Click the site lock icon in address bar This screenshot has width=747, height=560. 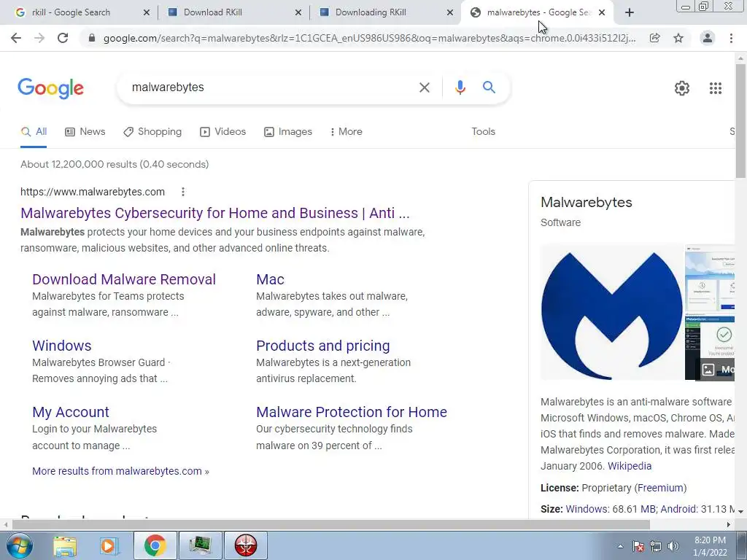coord(92,38)
